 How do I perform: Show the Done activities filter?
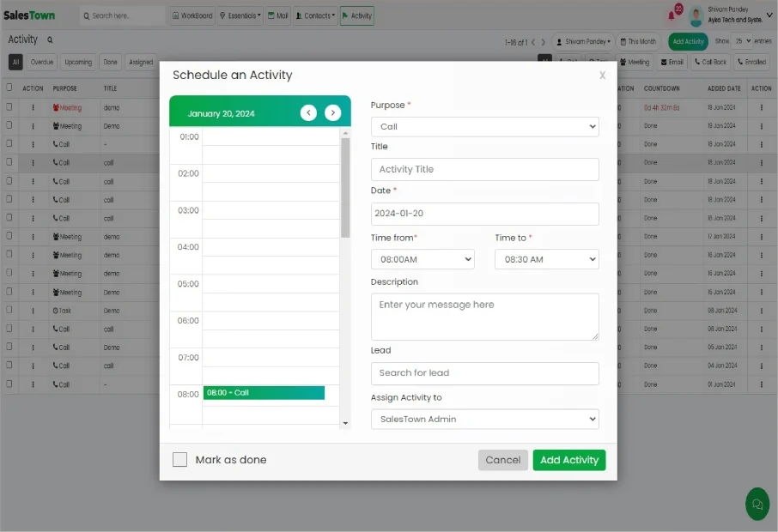(x=110, y=62)
